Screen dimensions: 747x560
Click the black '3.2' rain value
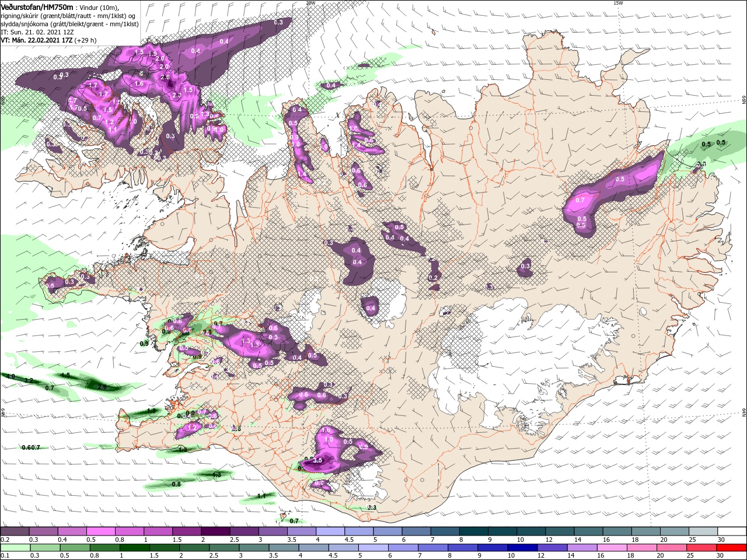[x=29, y=380]
